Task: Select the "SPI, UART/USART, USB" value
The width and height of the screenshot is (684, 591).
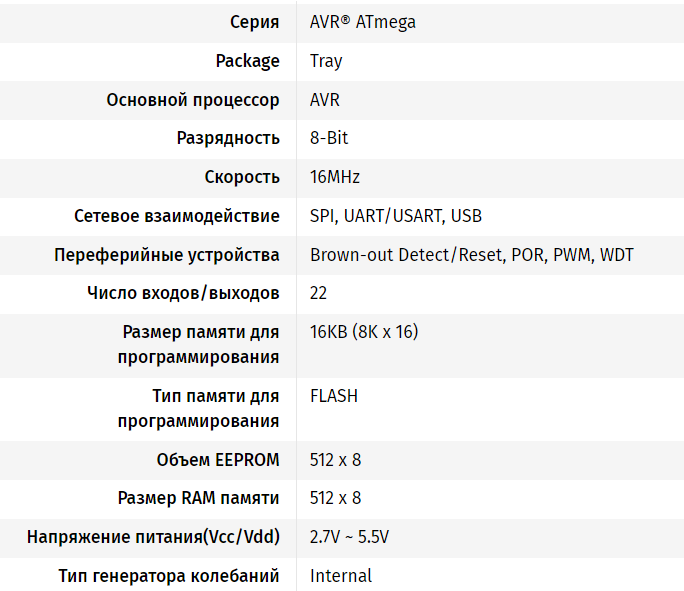Action: (396, 216)
